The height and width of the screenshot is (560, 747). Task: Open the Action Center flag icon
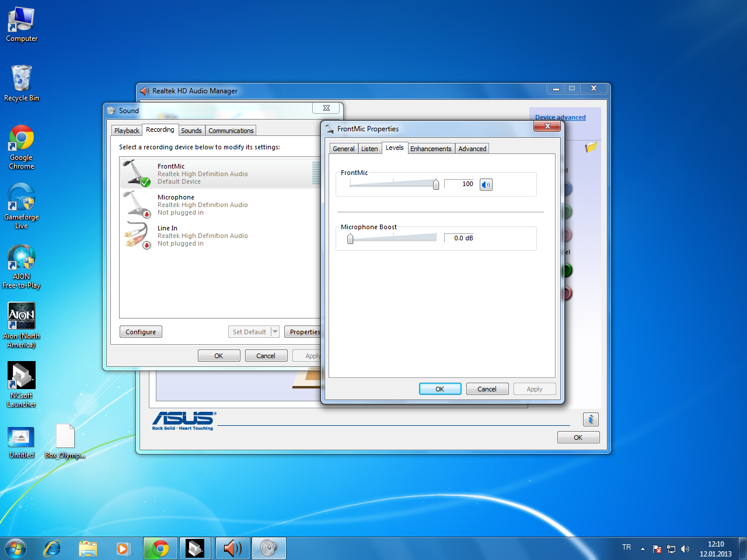(657, 549)
